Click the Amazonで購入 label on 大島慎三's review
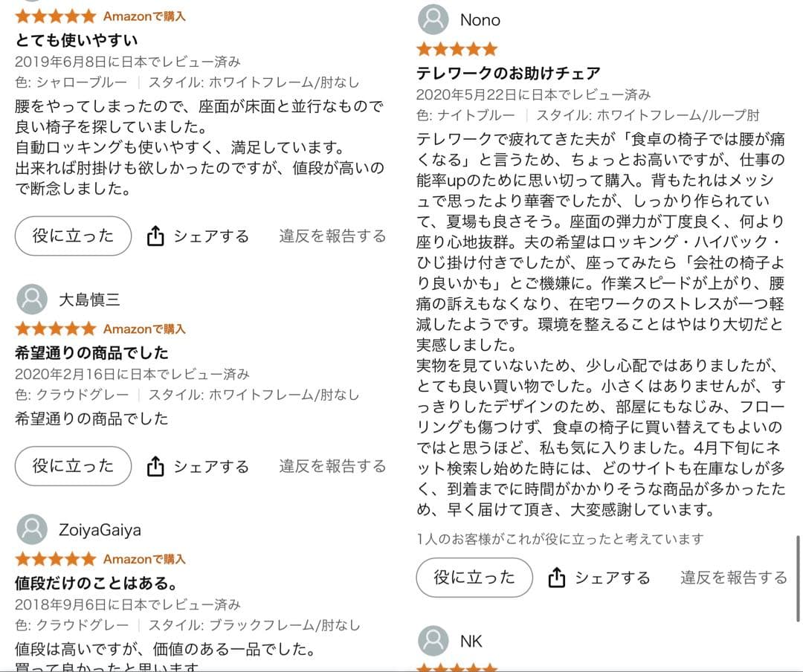This screenshot has width=803, height=672. click(x=145, y=329)
